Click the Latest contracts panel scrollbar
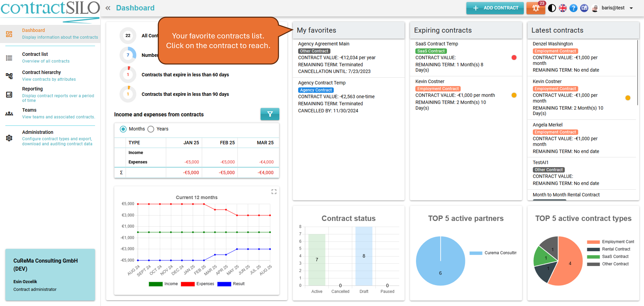The height and width of the screenshot is (306, 644). click(638, 73)
